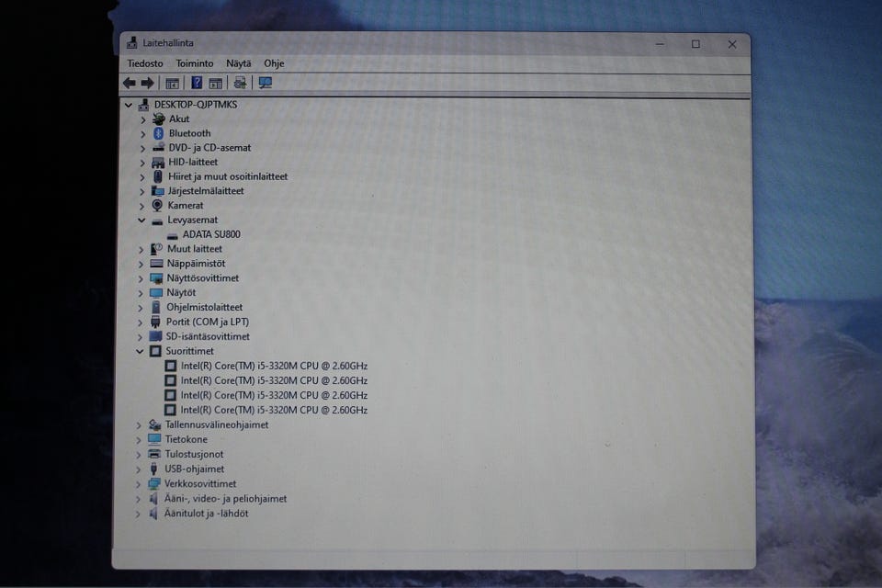Expand the Ohjelmistolaitteet category
The height and width of the screenshot is (588, 882).
click(x=141, y=308)
